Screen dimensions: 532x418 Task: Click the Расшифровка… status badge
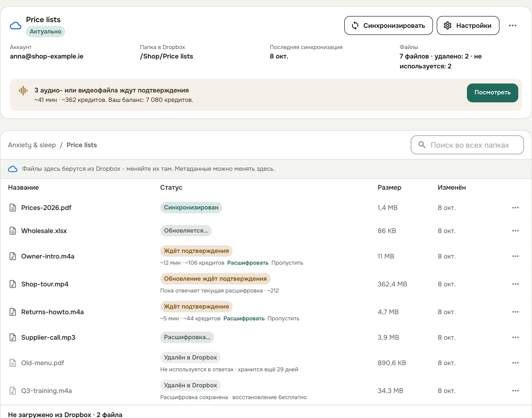pos(187,337)
